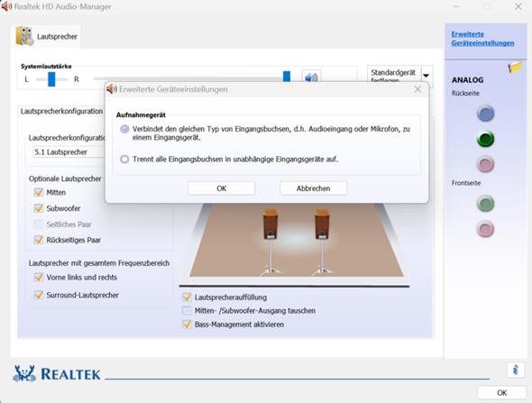Open the yellow folder connector settings icon

pyautogui.click(x=515, y=67)
